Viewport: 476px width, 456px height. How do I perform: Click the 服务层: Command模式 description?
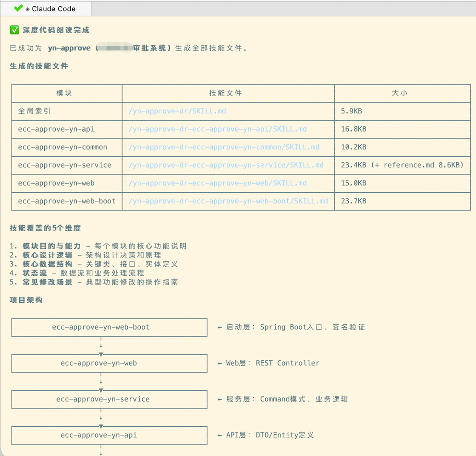click(x=283, y=399)
